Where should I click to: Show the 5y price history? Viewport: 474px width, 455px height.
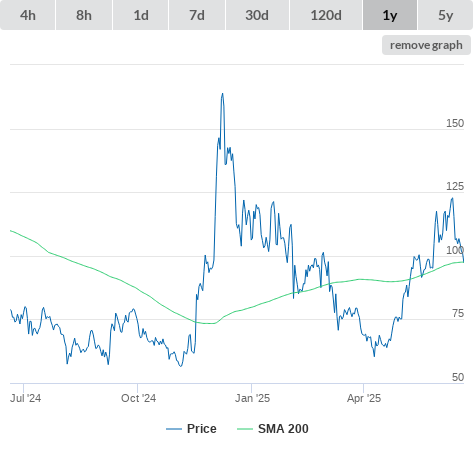tap(445, 15)
